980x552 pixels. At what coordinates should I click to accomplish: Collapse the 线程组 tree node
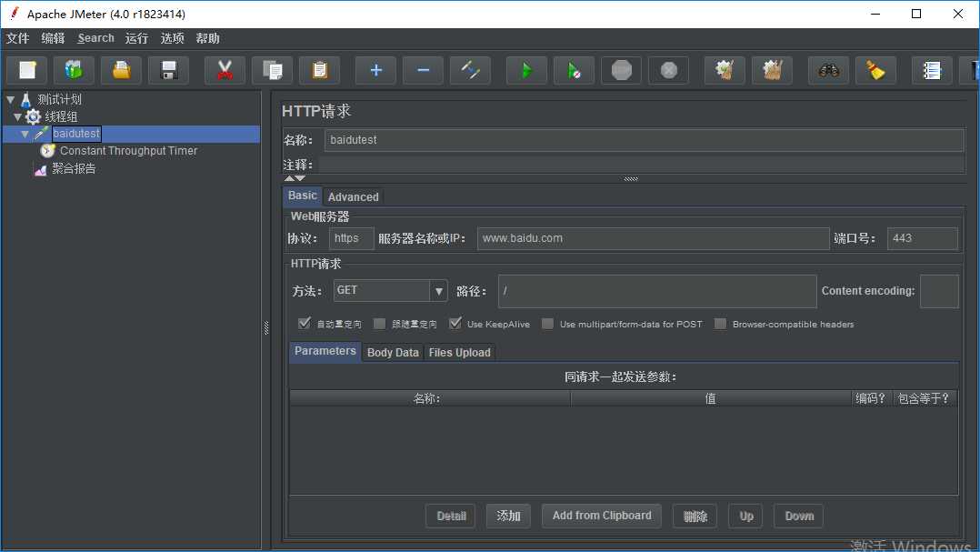point(17,117)
